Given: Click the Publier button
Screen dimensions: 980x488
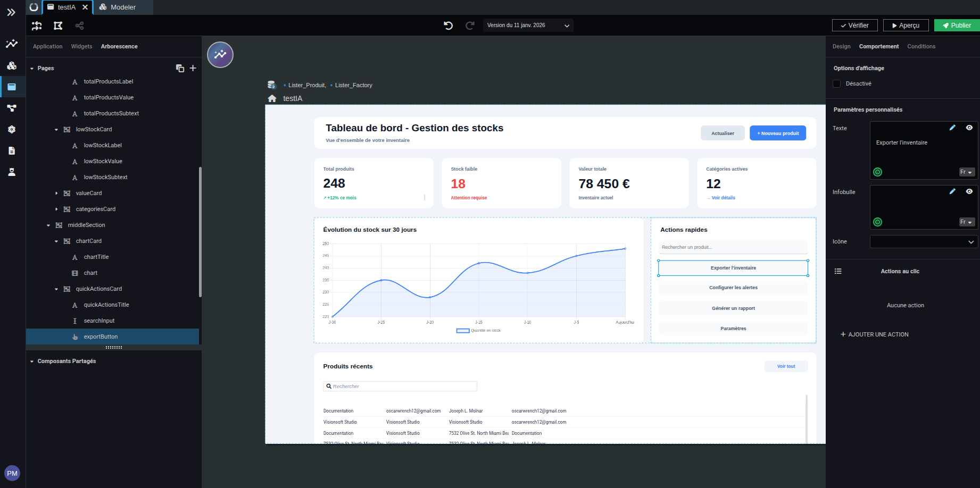Looking at the screenshot, I should [957, 26].
